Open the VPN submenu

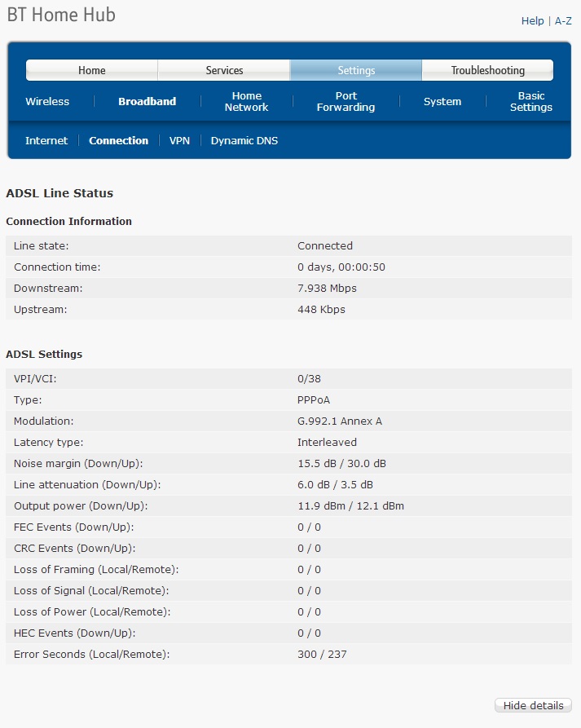click(179, 140)
